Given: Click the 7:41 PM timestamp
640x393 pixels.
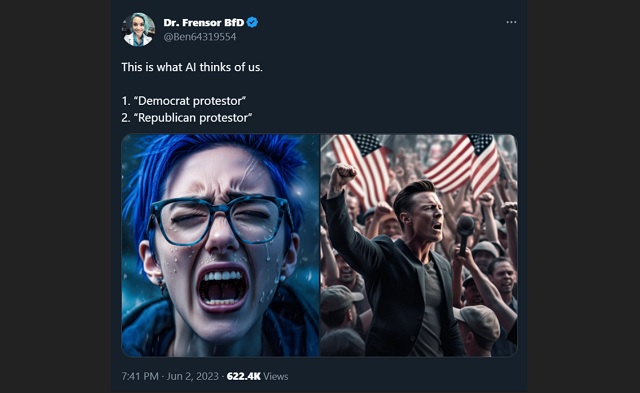Looking at the screenshot, I should pyautogui.click(x=140, y=376).
